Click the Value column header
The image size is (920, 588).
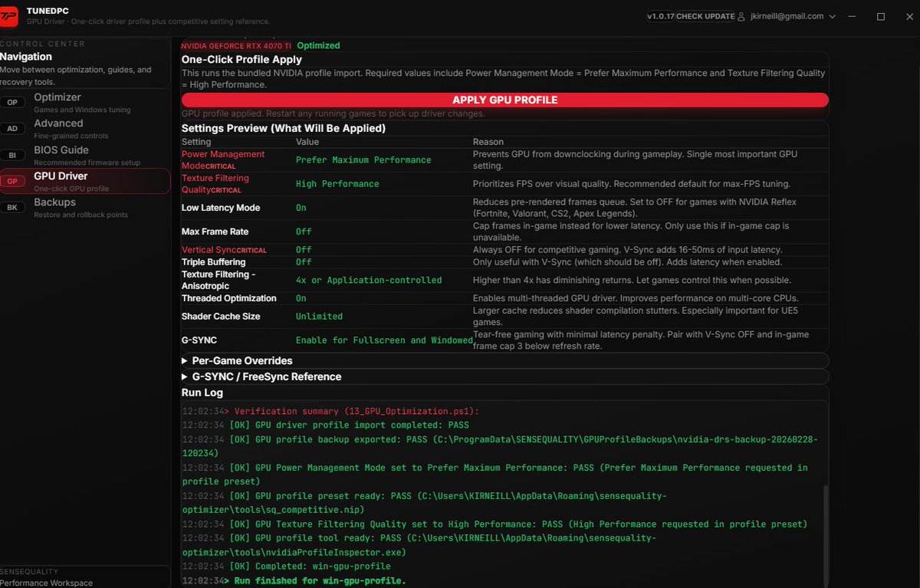coord(307,142)
